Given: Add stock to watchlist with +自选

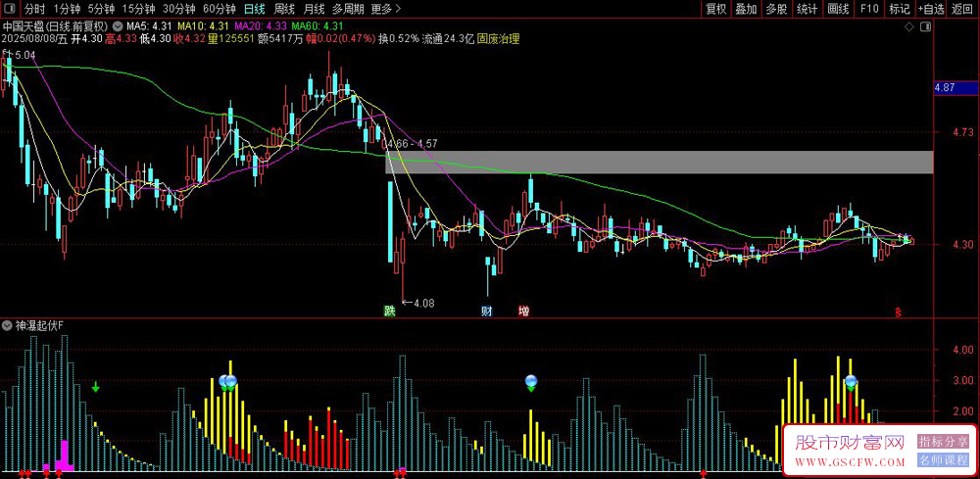Looking at the screenshot, I should (x=931, y=9).
